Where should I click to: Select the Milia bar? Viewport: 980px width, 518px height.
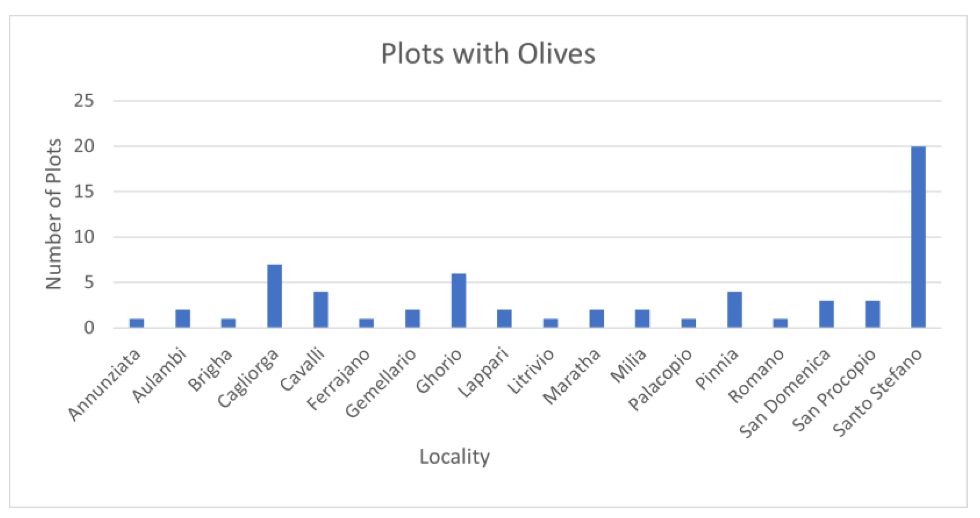(x=642, y=319)
